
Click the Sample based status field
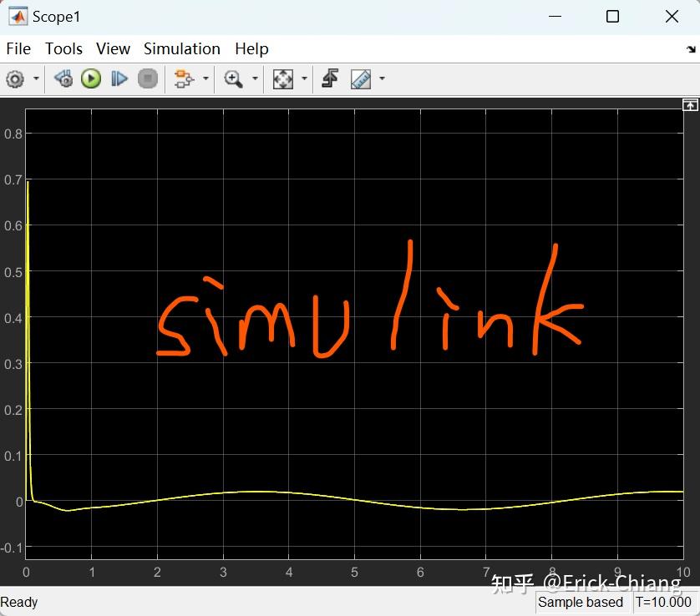click(582, 602)
